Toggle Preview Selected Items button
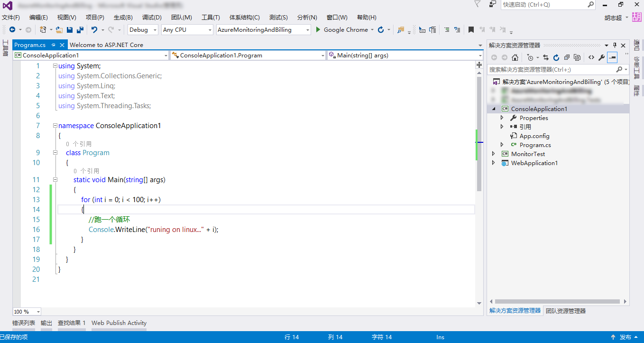644x343 pixels. pyautogui.click(x=612, y=57)
